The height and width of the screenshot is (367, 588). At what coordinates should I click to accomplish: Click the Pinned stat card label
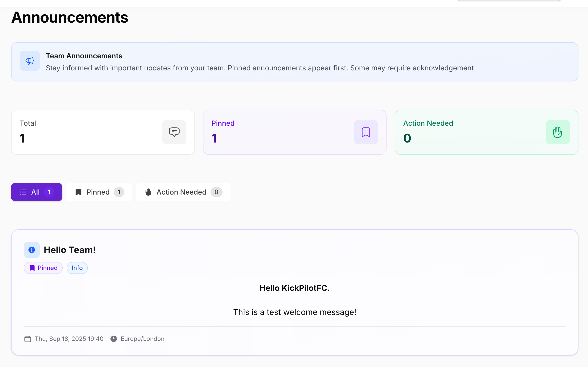click(x=223, y=123)
